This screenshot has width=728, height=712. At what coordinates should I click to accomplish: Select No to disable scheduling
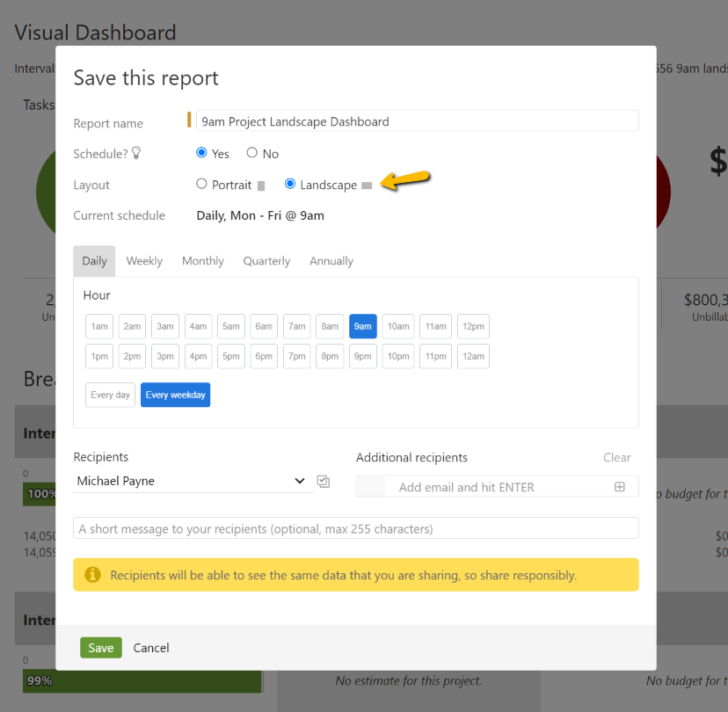click(252, 153)
